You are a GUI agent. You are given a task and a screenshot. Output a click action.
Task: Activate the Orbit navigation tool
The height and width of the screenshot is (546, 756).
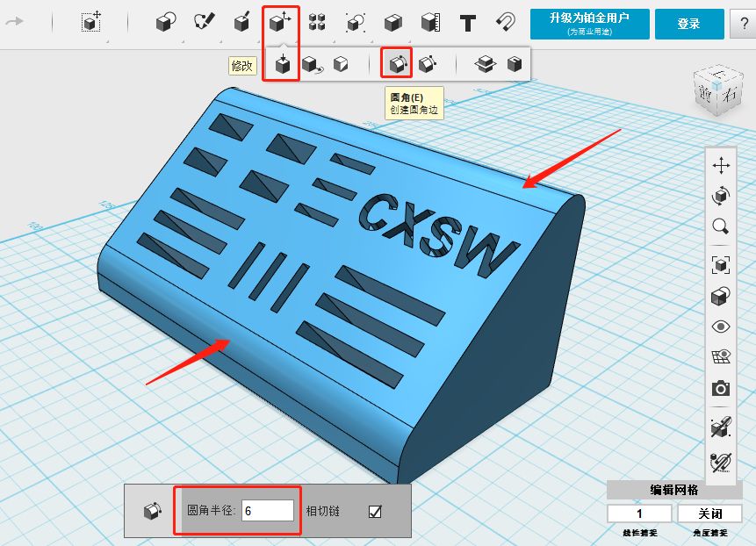(x=721, y=196)
